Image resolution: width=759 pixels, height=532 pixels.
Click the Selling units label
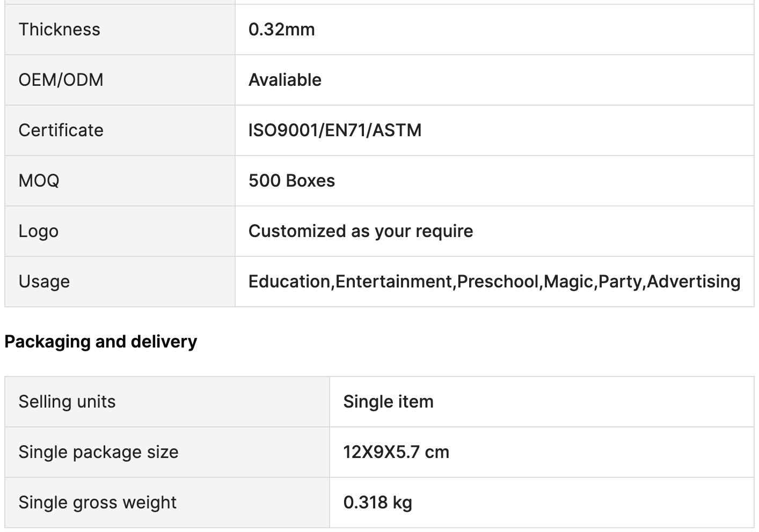coord(67,402)
